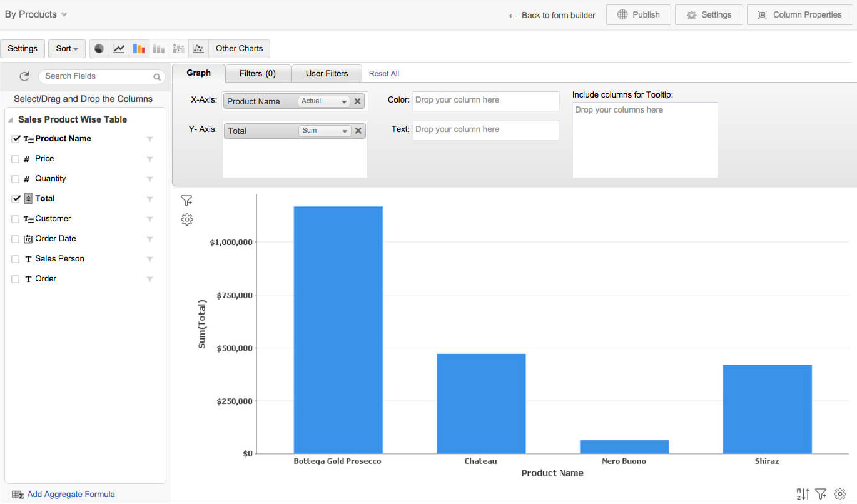Click the filter icon for Product Name field

tap(150, 139)
